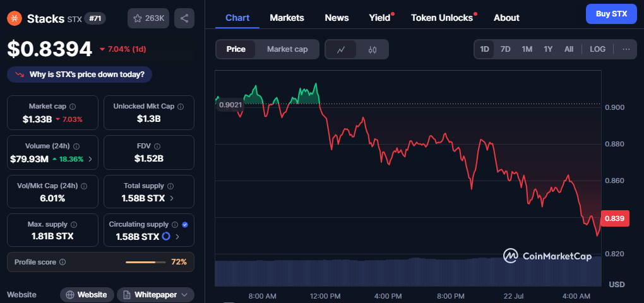Switch to line chart view
The height and width of the screenshot is (303, 644).
click(340, 50)
